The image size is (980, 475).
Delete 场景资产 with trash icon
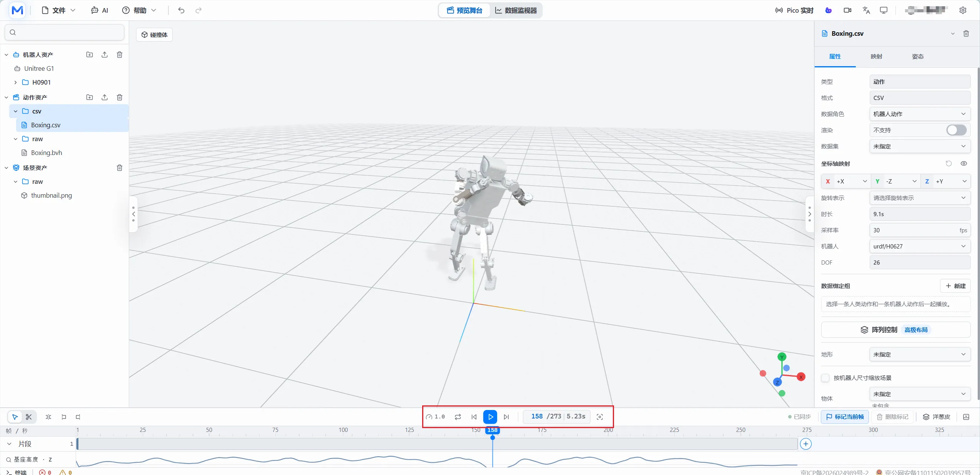point(120,168)
